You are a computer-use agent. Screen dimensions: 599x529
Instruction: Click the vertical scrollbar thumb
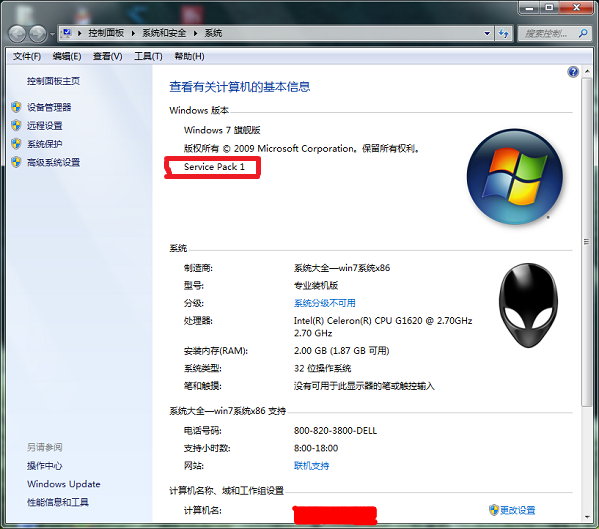tap(588, 241)
